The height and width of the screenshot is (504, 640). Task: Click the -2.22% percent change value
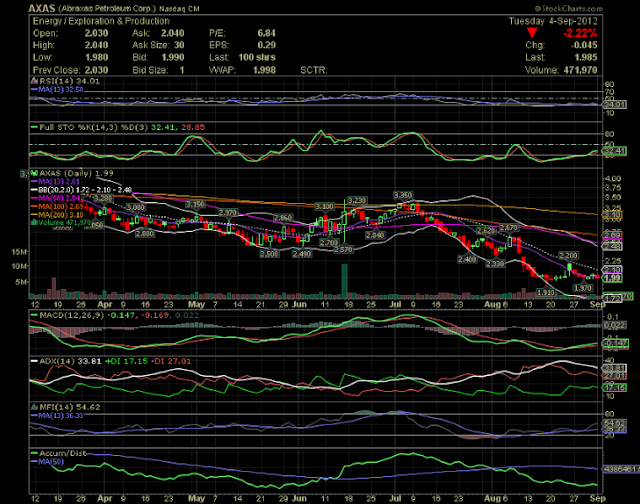580,33
